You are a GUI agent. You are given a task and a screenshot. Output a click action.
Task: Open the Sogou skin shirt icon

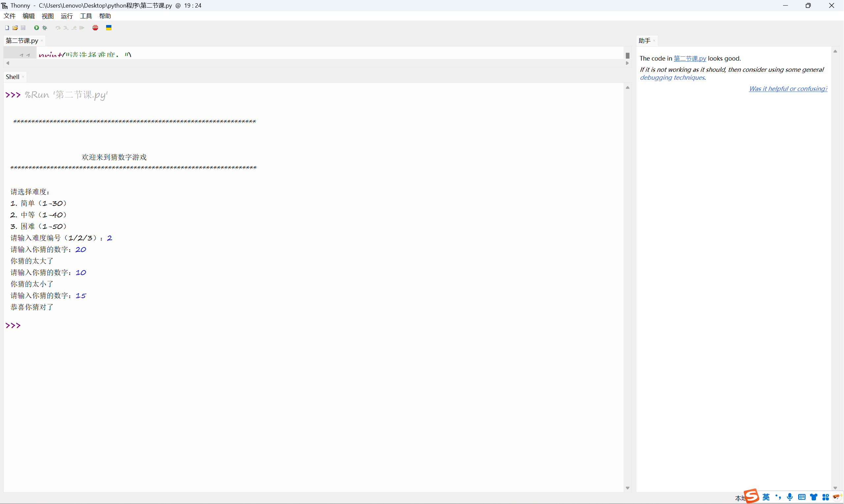[814, 497]
